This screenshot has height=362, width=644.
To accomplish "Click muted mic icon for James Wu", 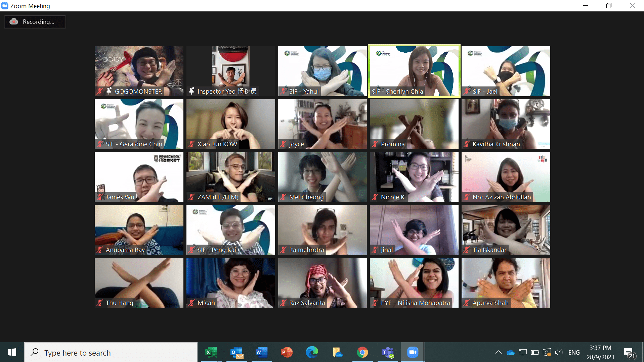I will coord(100,197).
